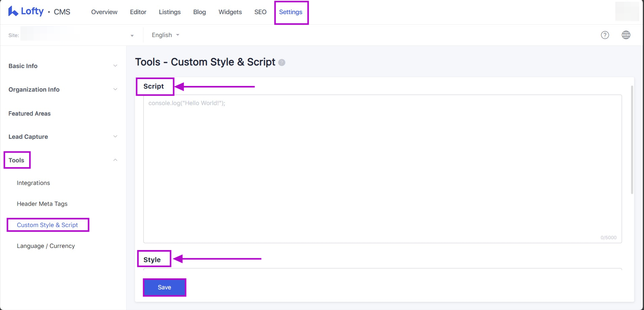Click the Lofty logo icon

[13, 11]
